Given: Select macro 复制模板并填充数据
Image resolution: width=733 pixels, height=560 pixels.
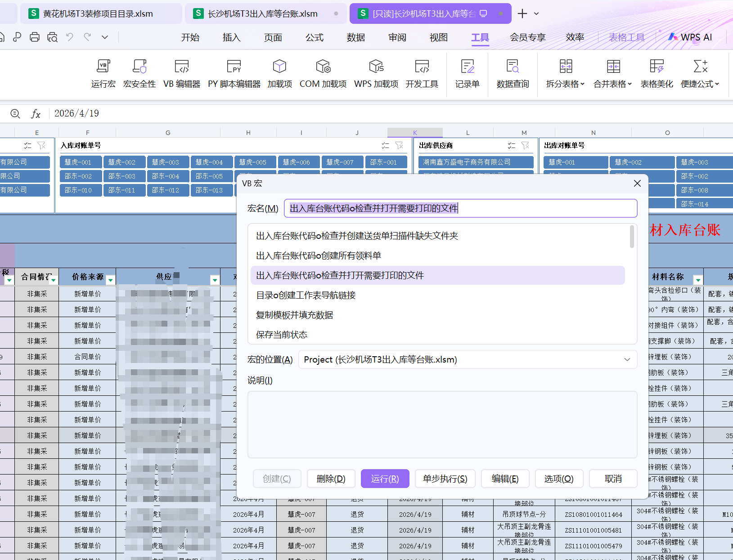Looking at the screenshot, I should [x=438, y=315].
